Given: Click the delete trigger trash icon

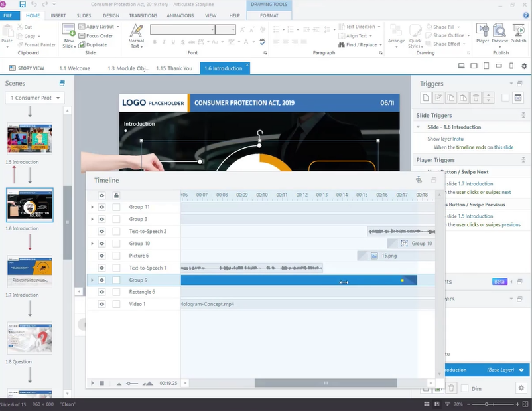Looking at the screenshot, I should [x=476, y=98].
